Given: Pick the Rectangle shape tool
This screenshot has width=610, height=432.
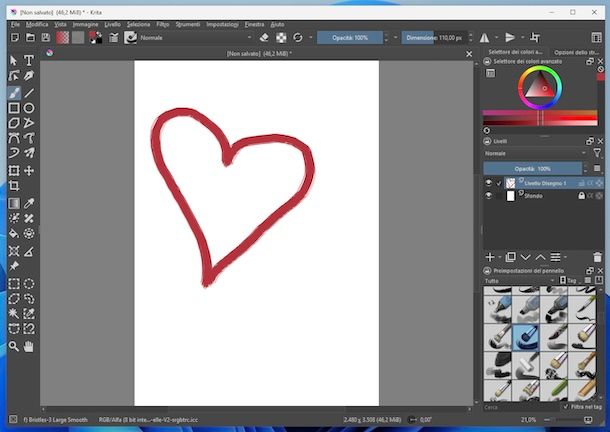Looking at the screenshot, I should point(14,108).
